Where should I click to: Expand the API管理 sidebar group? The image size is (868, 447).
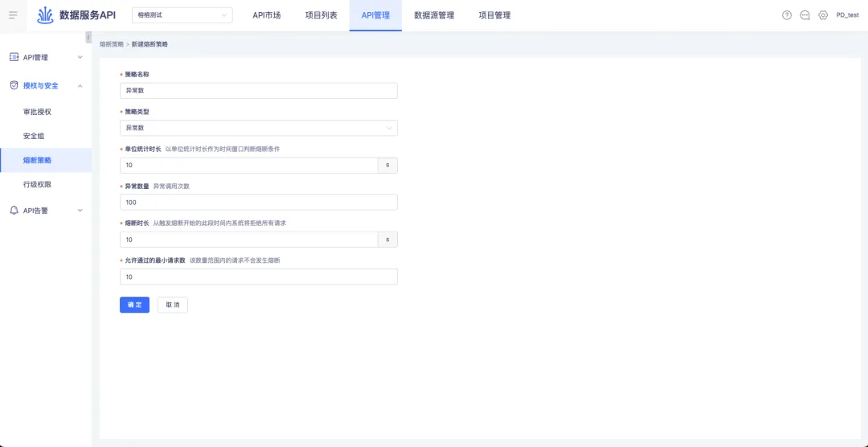(80, 57)
